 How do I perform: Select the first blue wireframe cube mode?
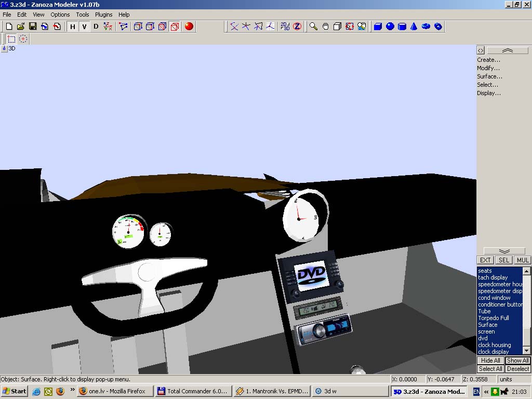(x=138, y=26)
